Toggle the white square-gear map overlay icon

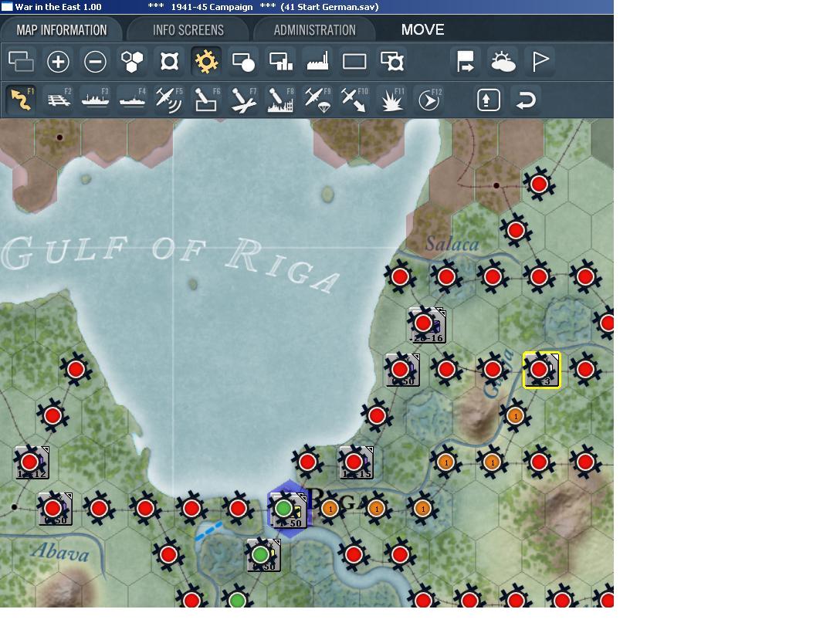tap(169, 61)
